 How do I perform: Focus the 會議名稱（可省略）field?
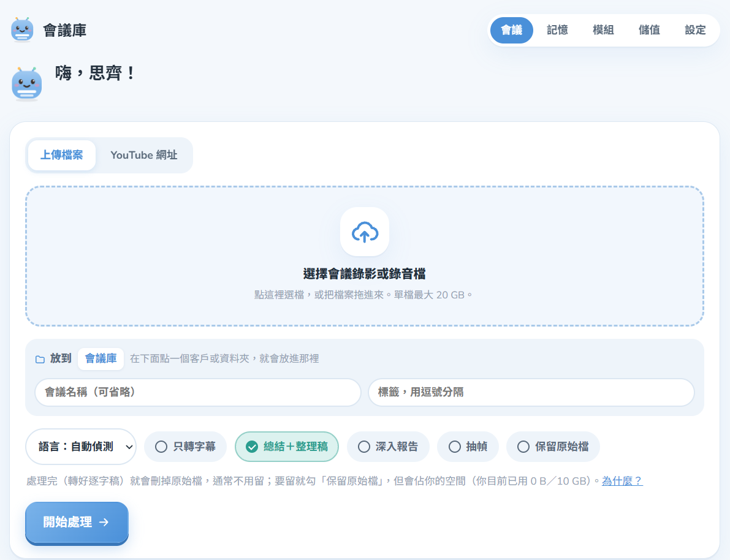point(198,392)
